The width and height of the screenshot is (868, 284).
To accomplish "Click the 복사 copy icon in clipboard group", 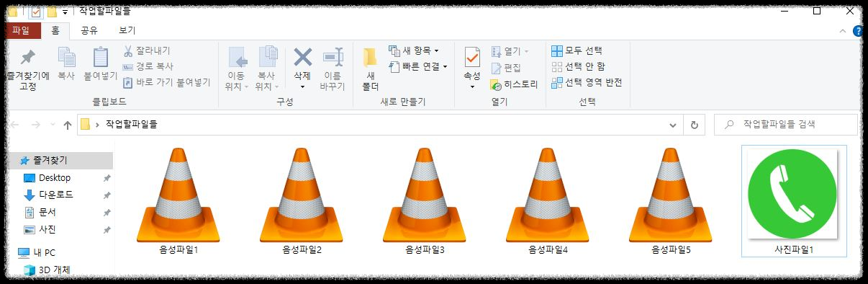I will (x=66, y=57).
